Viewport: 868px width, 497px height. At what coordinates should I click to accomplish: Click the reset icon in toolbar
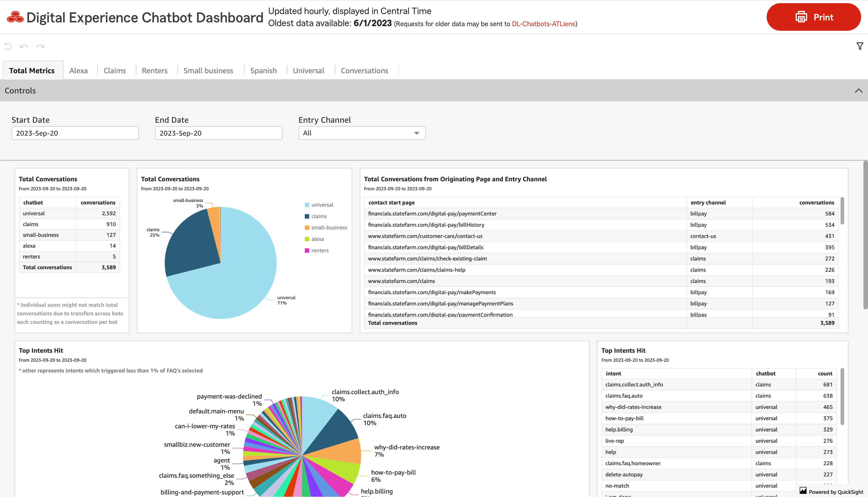point(8,46)
